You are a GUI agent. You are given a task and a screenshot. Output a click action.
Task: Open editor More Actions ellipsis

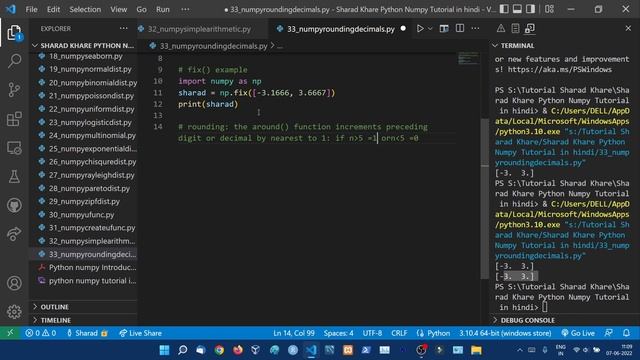tap(476, 29)
